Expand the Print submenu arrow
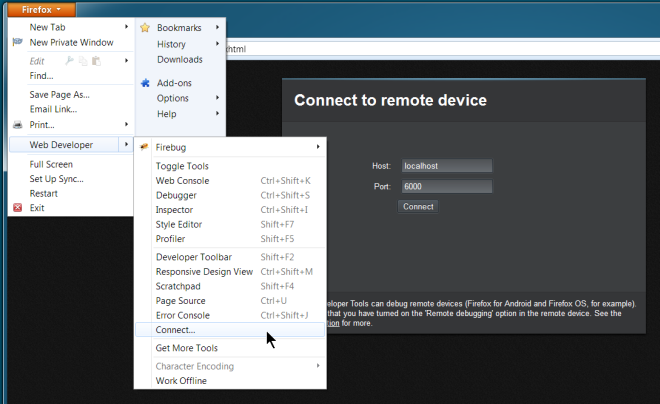The image size is (660, 404). 126,124
